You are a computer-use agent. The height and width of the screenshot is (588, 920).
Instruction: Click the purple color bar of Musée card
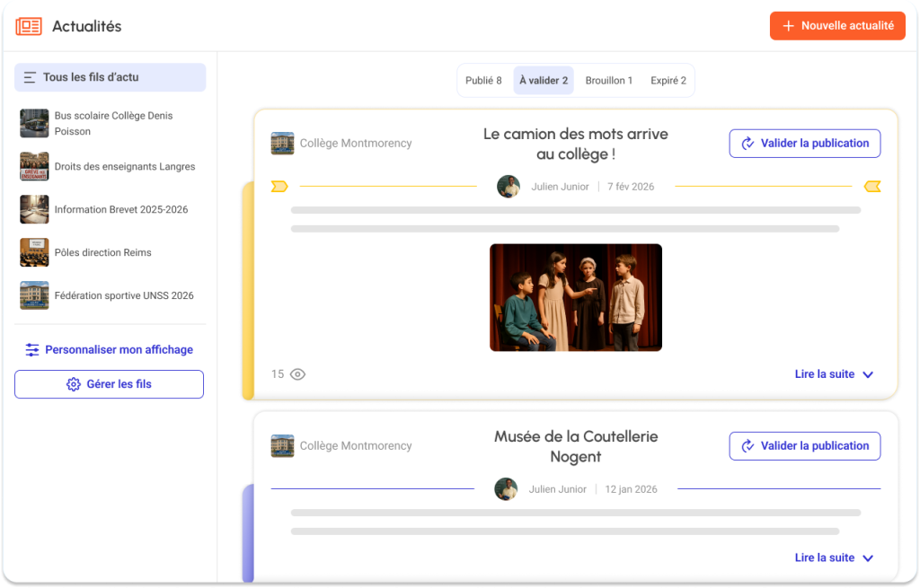click(x=247, y=533)
